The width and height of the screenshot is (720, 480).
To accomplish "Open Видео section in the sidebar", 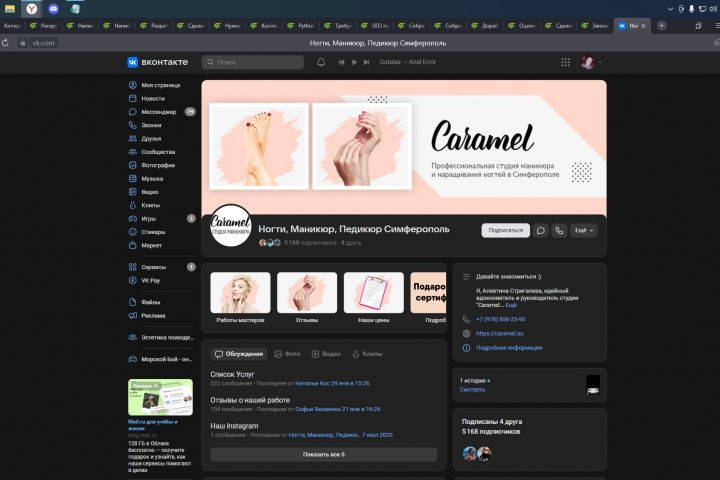I will (x=150, y=192).
